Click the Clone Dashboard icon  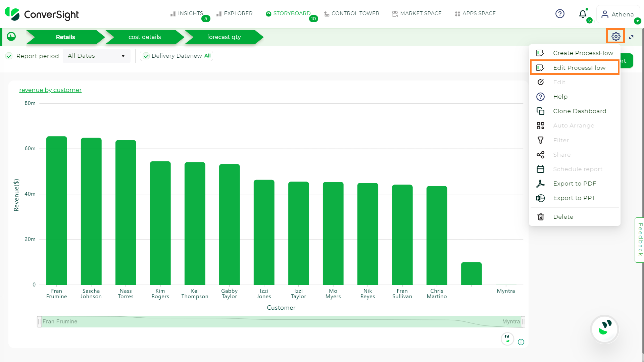coord(540,111)
